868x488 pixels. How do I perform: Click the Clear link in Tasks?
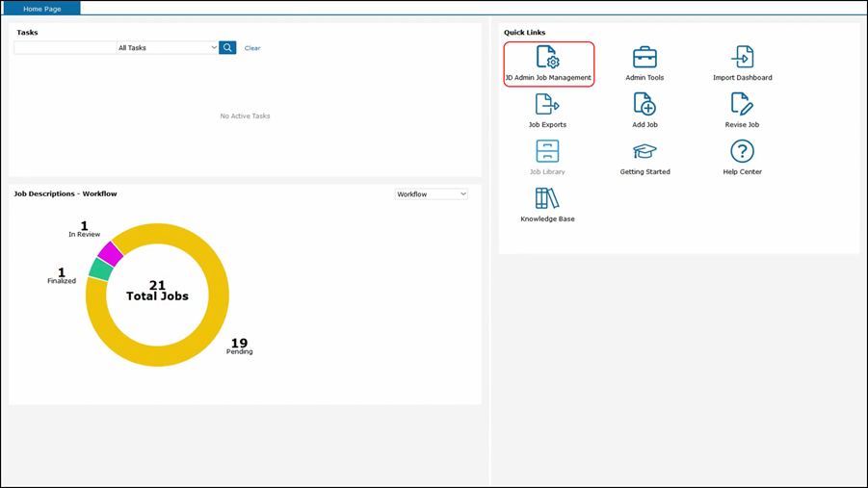(252, 48)
